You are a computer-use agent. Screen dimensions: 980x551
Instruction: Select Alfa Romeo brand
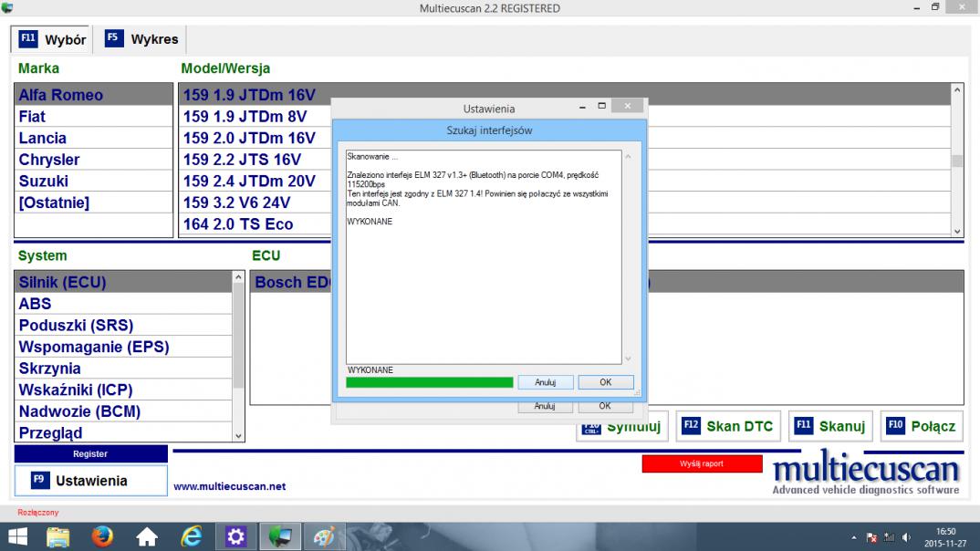tap(94, 95)
